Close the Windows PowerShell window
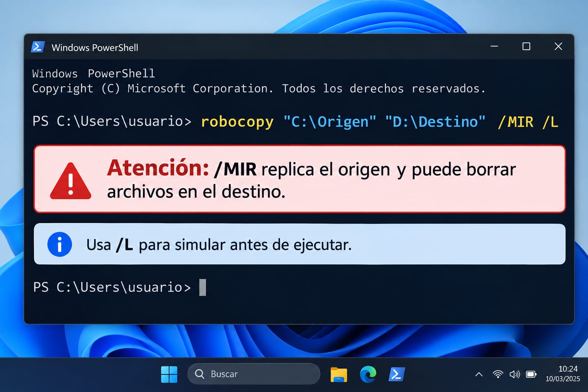The image size is (588, 392). pyautogui.click(x=559, y=46)
